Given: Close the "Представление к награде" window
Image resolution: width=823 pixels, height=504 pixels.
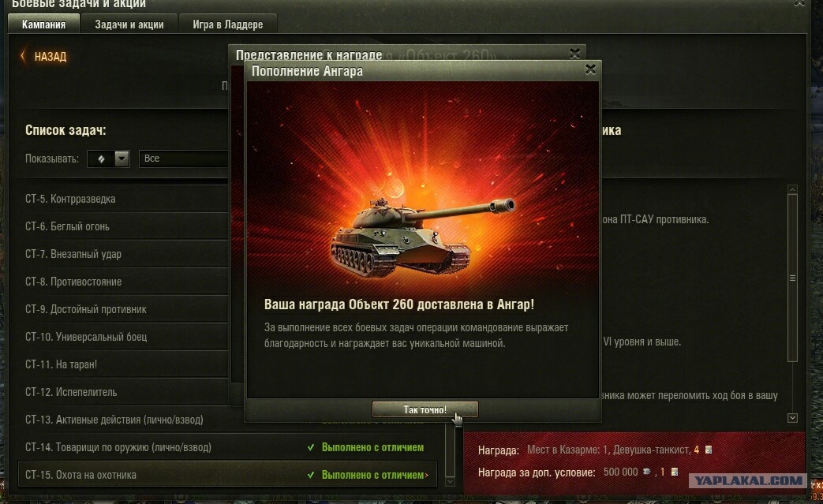Looking at the screenshot, I should pos(574,54).
